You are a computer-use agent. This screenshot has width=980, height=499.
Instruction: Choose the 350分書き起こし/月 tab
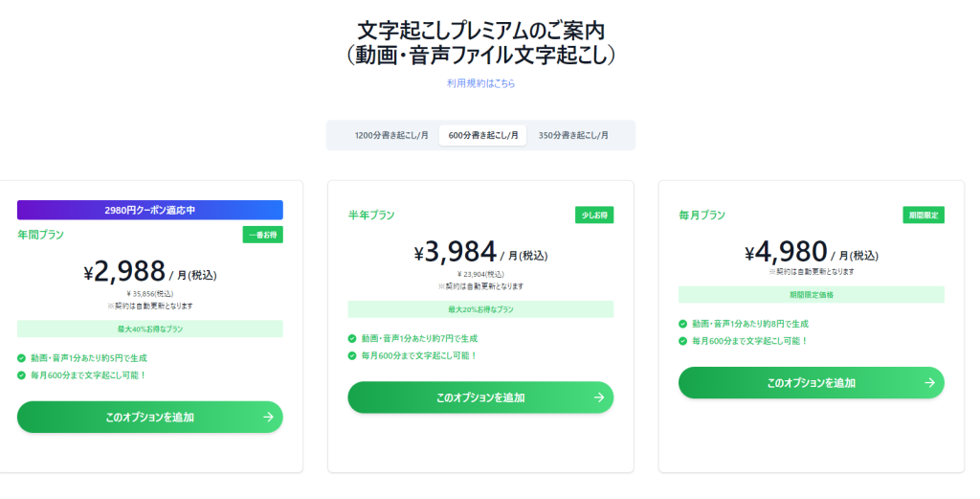(x=573, y=135)
